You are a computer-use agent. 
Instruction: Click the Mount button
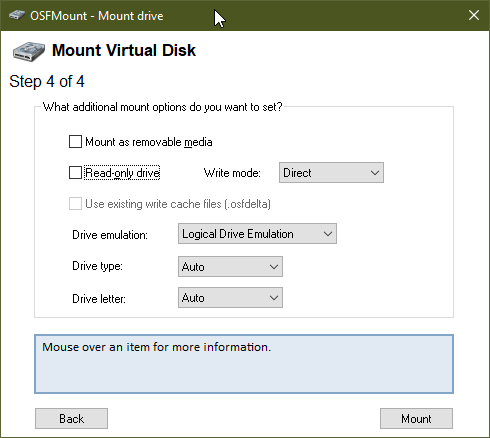416,418
